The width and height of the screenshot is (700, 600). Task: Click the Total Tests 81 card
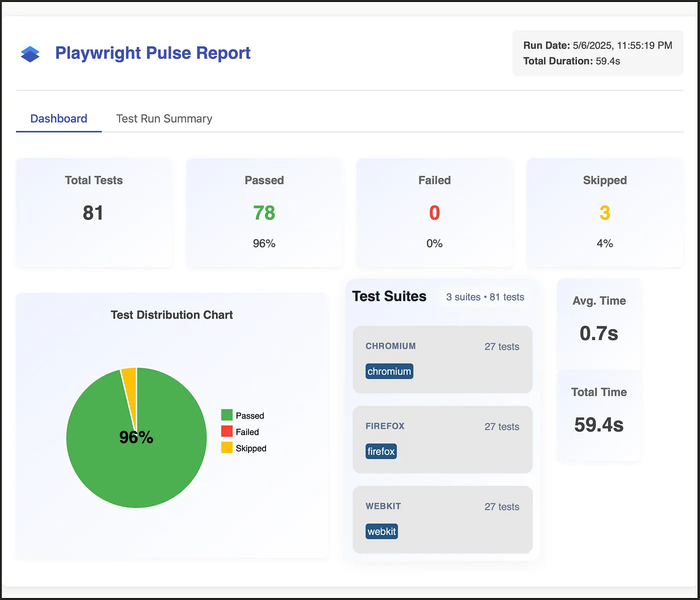pos(94,213)
